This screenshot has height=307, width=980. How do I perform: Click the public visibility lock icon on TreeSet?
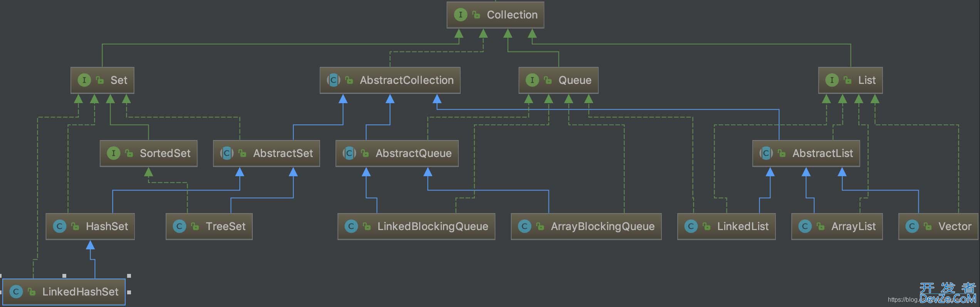195,226
